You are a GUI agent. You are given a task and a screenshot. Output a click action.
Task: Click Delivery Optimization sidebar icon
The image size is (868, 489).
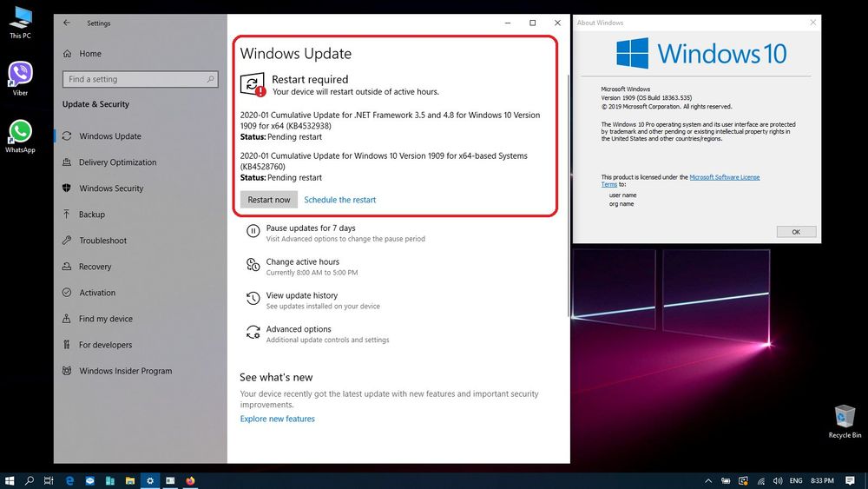[x=67, y=162]
